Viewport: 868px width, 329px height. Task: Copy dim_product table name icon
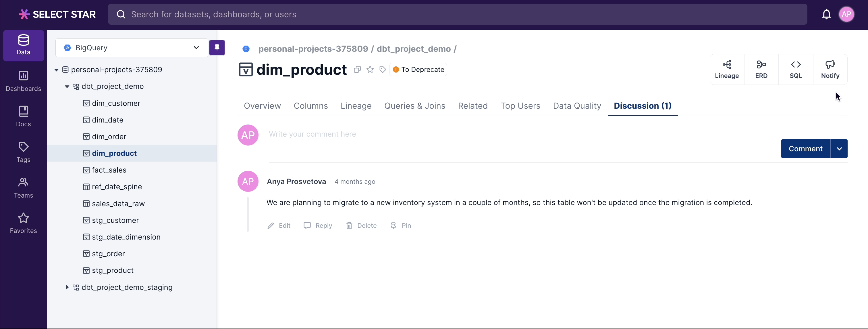[x=357, y=70]
